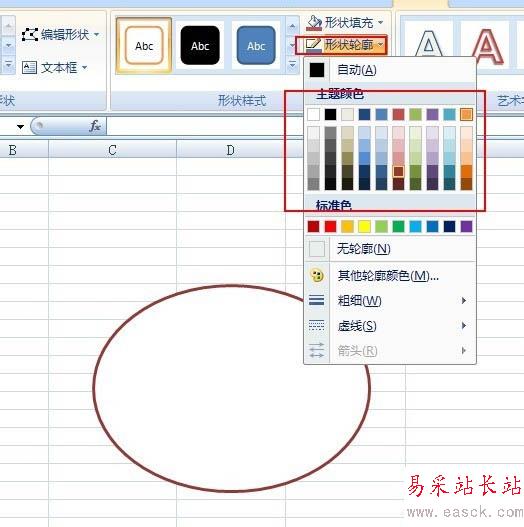Select the black Automatic (自动) color box
The height and width of the screenshot is (527, 524).
click(x=317, y=70)
